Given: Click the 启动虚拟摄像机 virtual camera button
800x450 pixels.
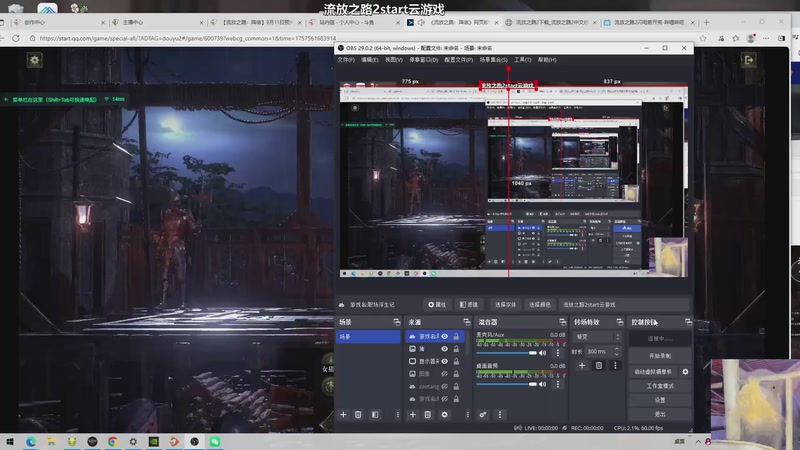Looking at the screenshot, I should click(654, 372).
